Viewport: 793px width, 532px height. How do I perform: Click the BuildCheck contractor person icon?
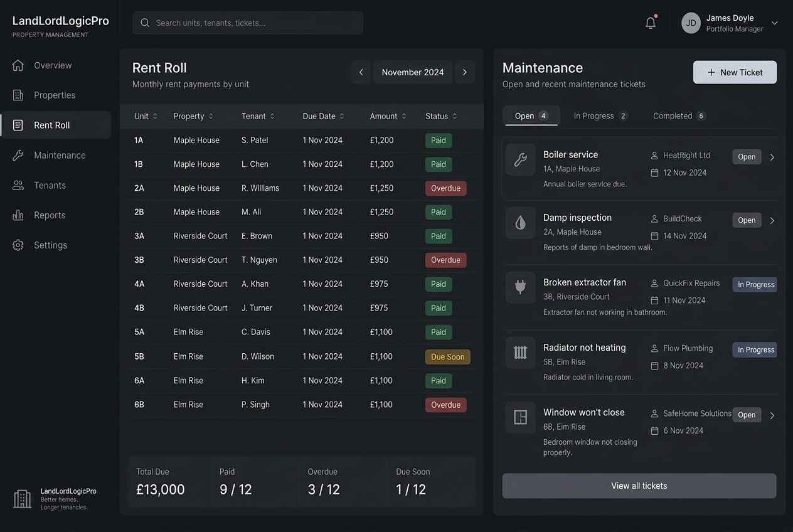click(x=654, y=218)
